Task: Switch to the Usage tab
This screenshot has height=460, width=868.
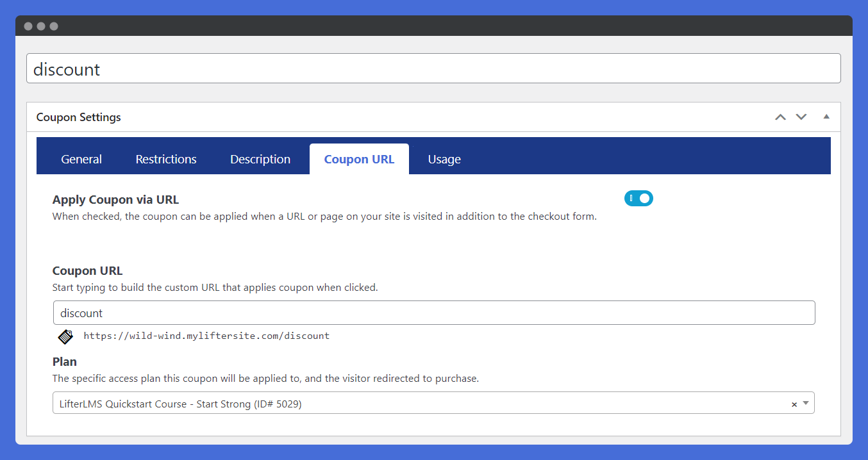Action: click(444, 160)
